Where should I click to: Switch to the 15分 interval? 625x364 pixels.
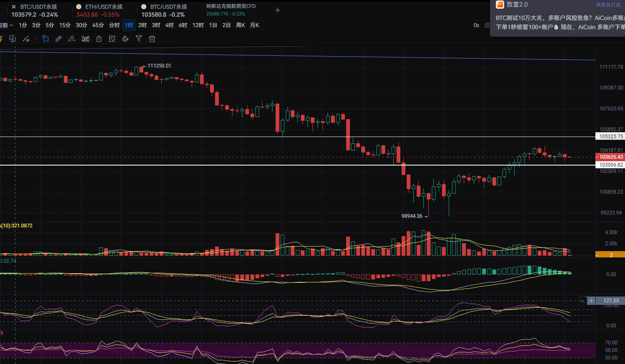tap(65, 25)
